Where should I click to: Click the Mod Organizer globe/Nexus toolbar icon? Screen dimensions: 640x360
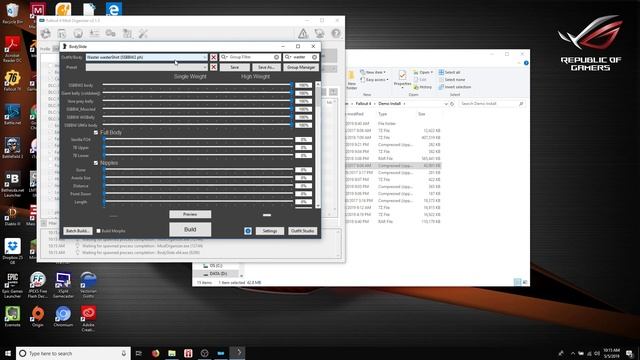pos(78,33)
